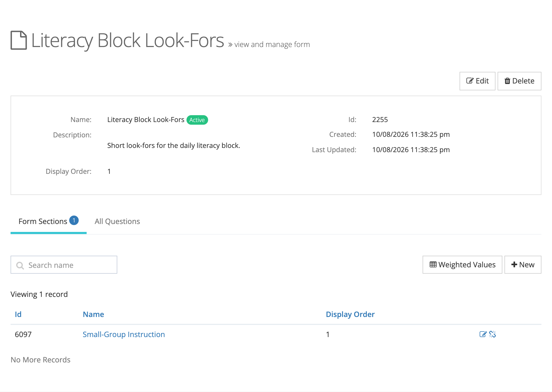Focus the Search name field

tap(64, 265)
